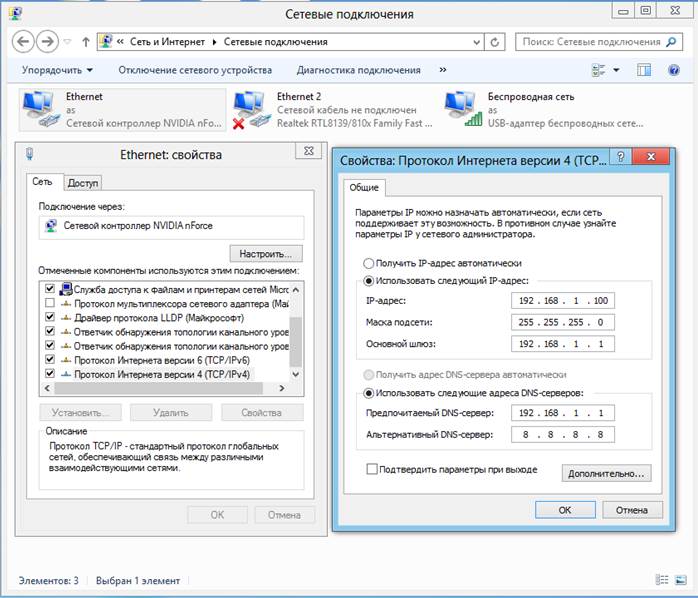This screenshot has height=598, width=698.
Task: Click the control panel icon in address bar
Action: 106,41
